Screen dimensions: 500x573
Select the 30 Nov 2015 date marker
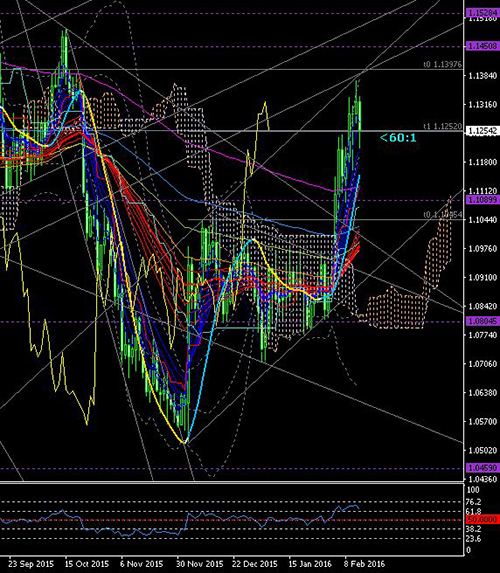coord(200,563)
